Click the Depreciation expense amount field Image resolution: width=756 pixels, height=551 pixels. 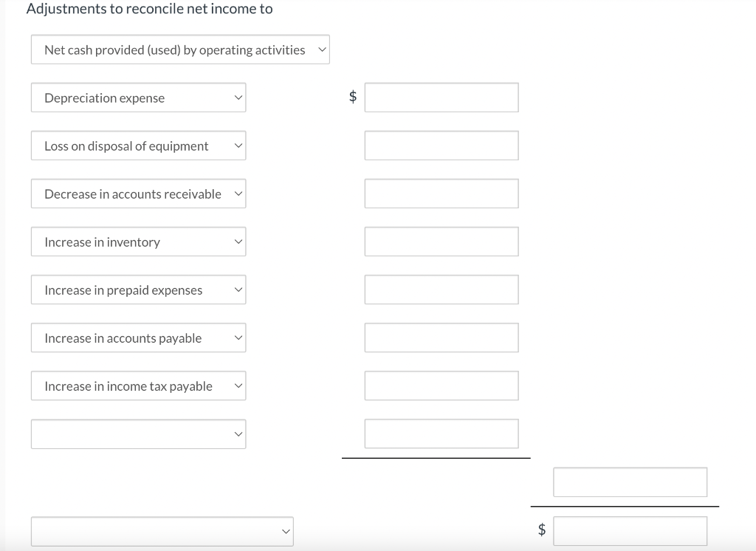pos(441,97)
